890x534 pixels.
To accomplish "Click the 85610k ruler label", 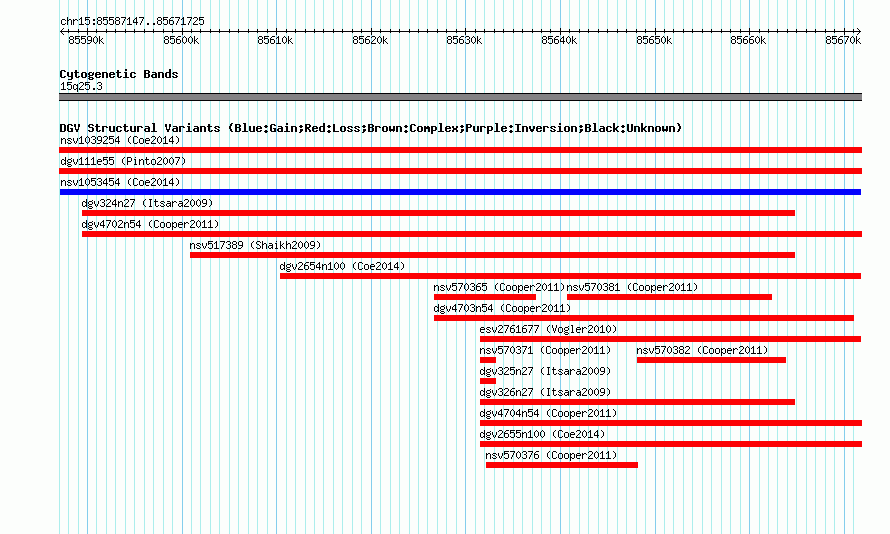I will click(275, 40).
